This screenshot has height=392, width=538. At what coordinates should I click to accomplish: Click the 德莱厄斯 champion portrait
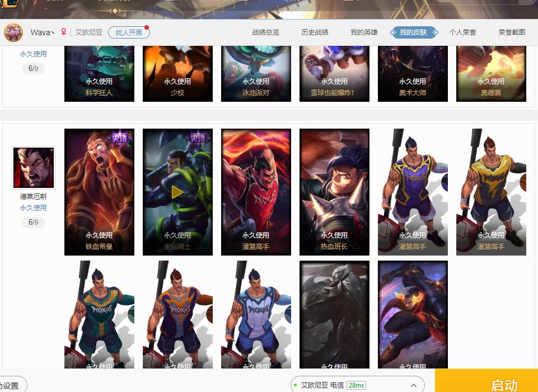(34, 168)
